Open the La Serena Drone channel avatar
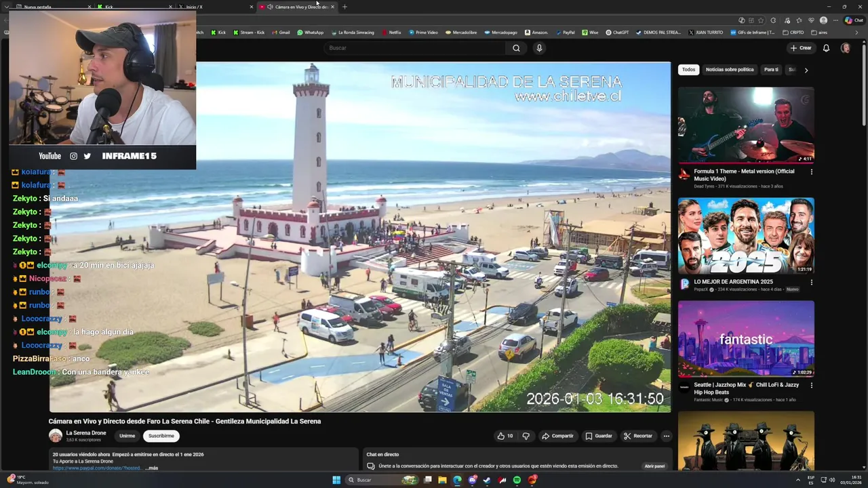Image resolution: width=868 pixels, height=488 pixels. [56, 436]
